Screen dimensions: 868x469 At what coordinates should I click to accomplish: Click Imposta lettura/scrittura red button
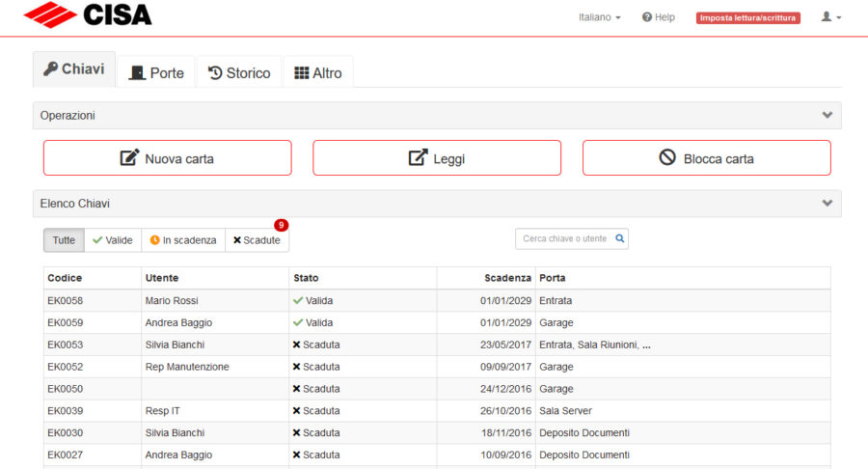[x=747, y=17]
